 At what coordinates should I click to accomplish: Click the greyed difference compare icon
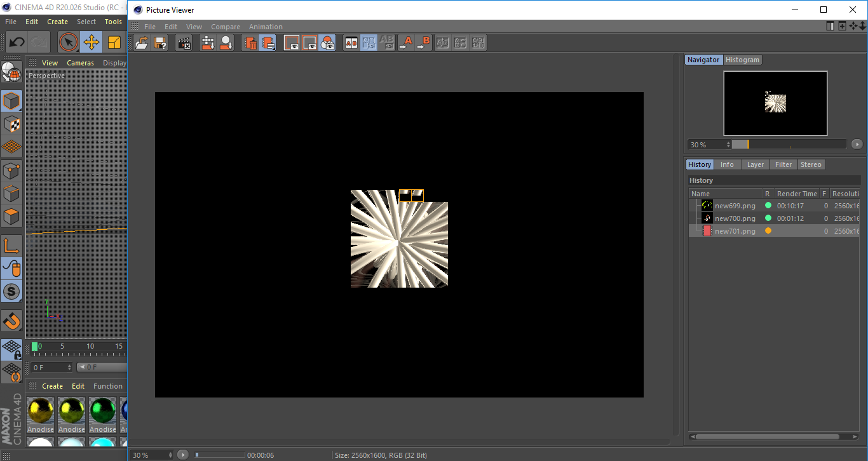[461, 43]
